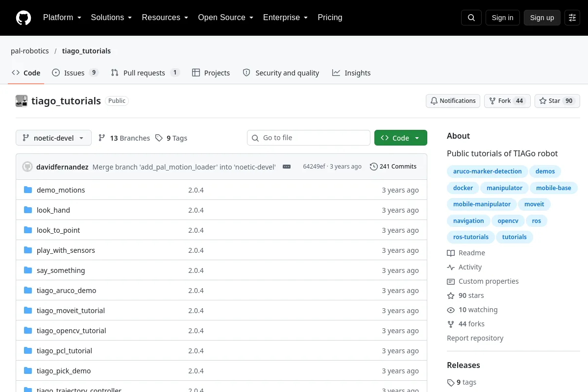Viewport: 588px width, 392px height.
Task: Open the look_to_point folder
Action: (58, 230)
